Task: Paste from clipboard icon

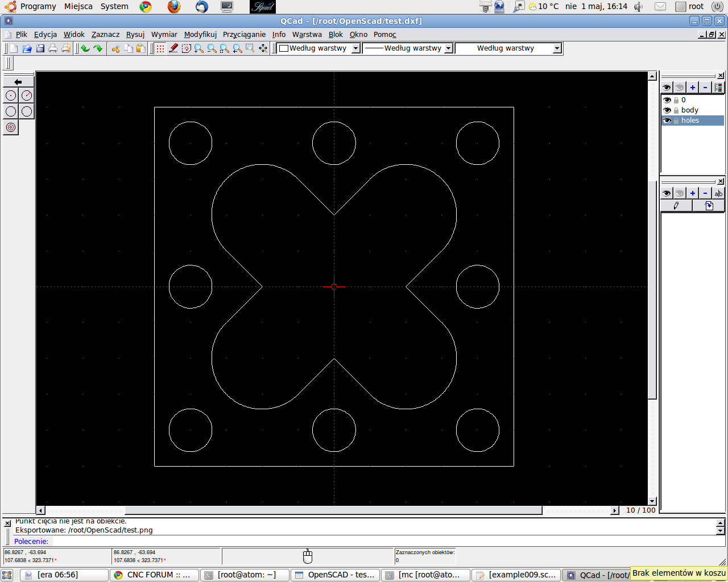Action: point(141,48)
